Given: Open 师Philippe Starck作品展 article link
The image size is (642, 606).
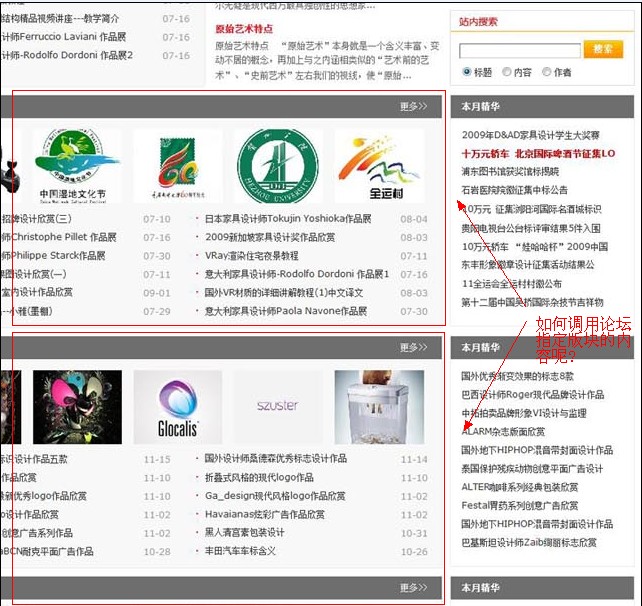Looking at the screenshot, I should pos(53,256).
